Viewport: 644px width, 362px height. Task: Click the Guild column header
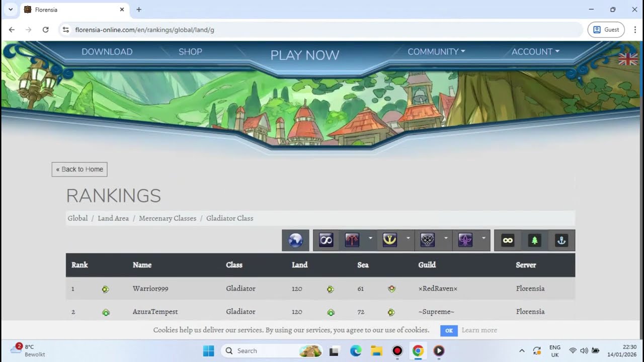(x=427, y=265)
